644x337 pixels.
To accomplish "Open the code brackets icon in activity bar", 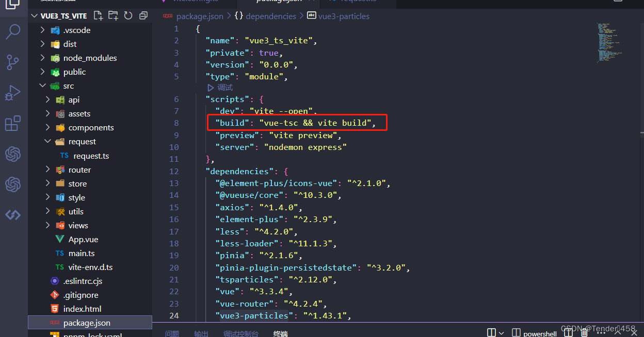I will 13,215.
